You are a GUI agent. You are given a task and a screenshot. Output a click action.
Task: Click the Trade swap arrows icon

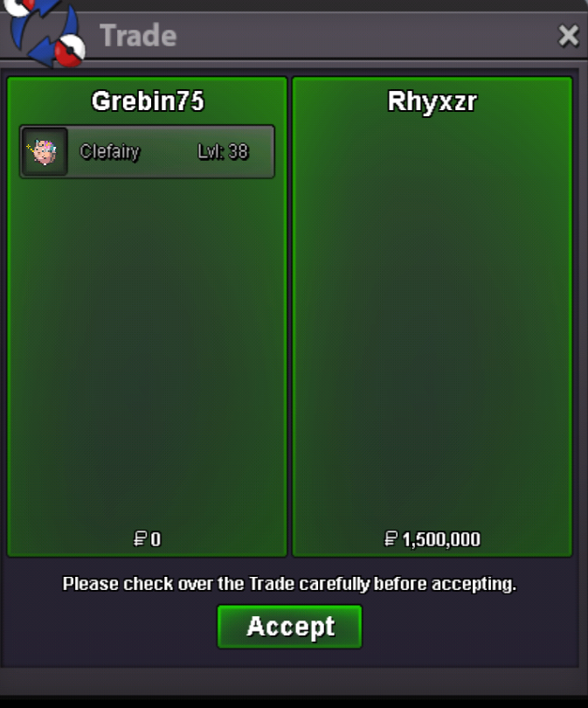pos(45,31)
